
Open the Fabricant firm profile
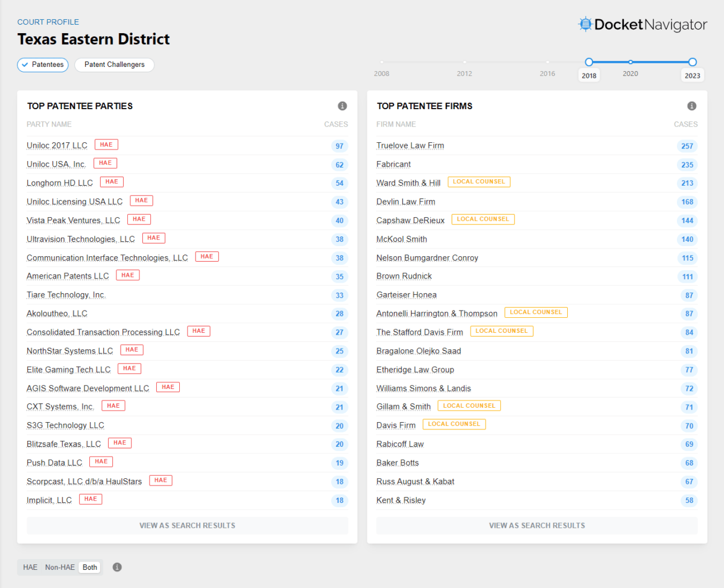[393, 164]
